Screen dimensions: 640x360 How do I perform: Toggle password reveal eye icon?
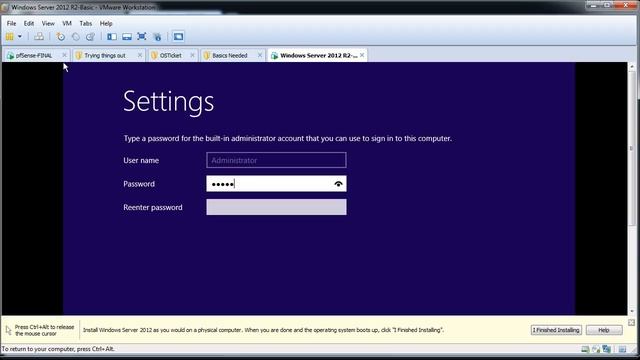pos(338,184)
